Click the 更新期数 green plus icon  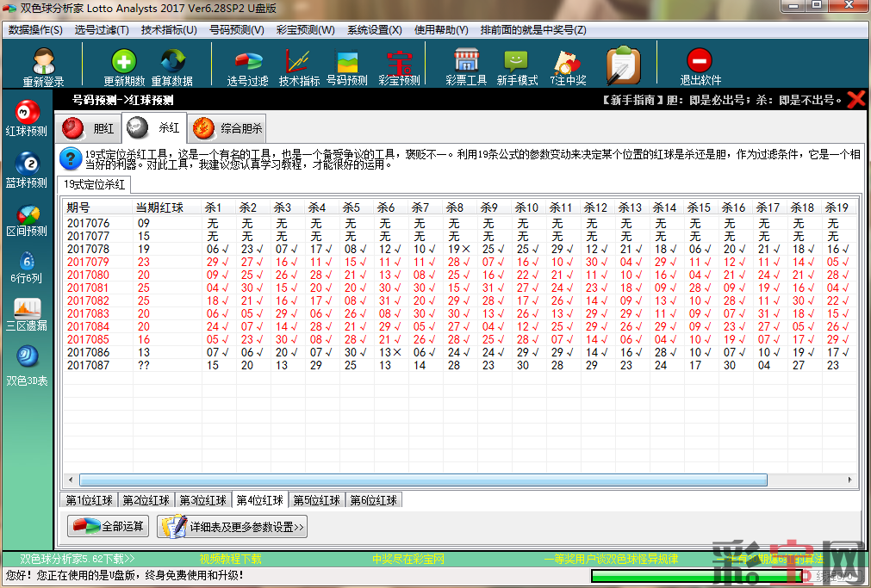(124, 63)
